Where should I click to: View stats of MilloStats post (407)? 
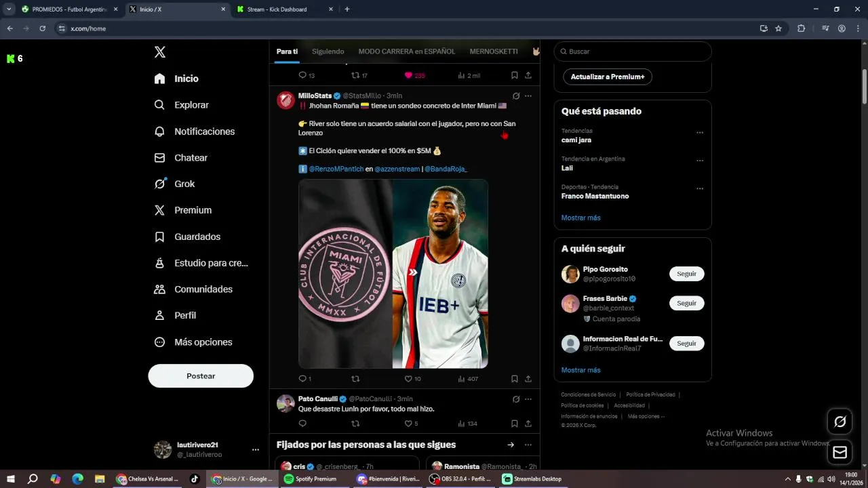coord(468,379)
